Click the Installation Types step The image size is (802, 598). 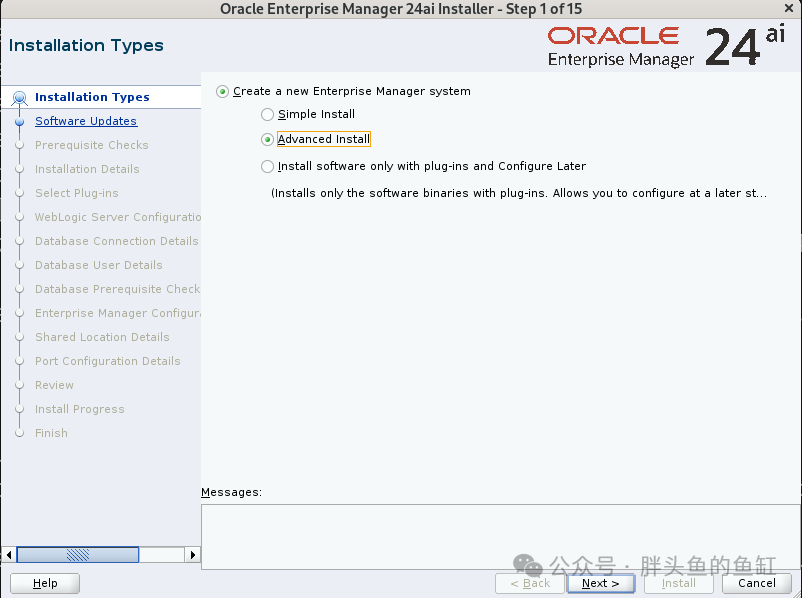[x=92, y=97]
